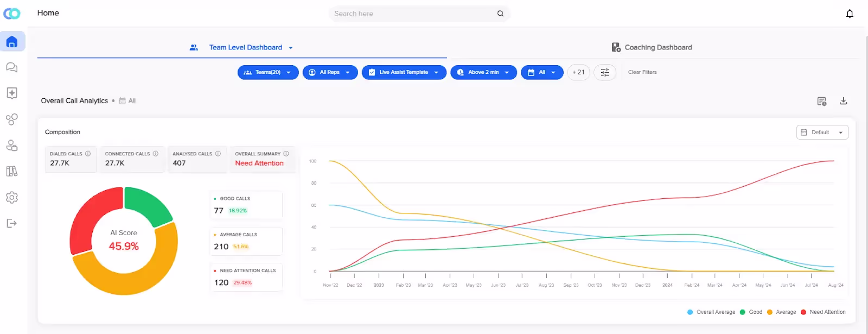
Task: Click the Composition section heading
Action: click(x=62, y=133)
